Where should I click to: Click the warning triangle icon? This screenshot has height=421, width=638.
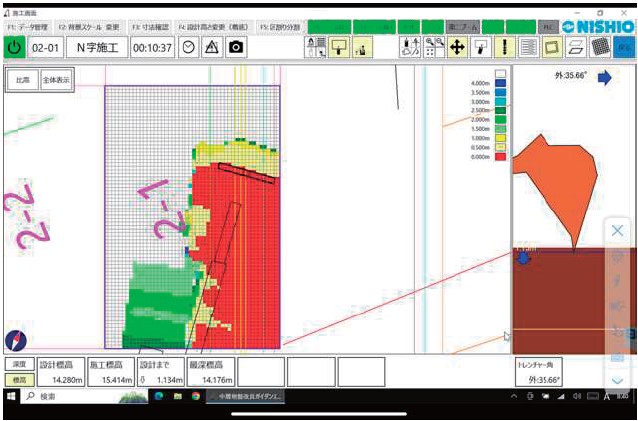(212, 48)
